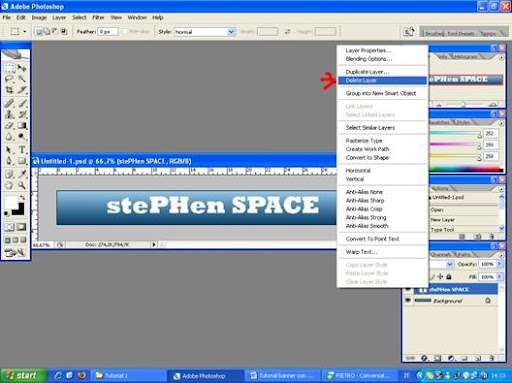Click the Feather input field

[108, 32]
